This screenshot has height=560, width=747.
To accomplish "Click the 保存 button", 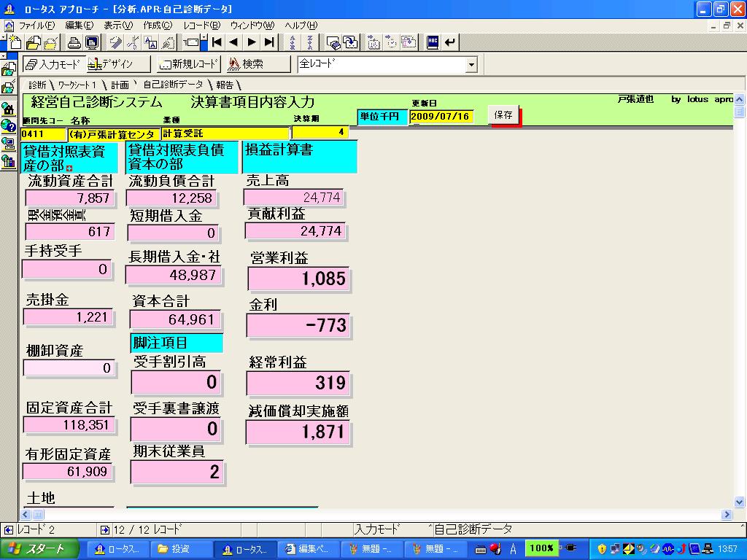I will [x=503, y=115].
